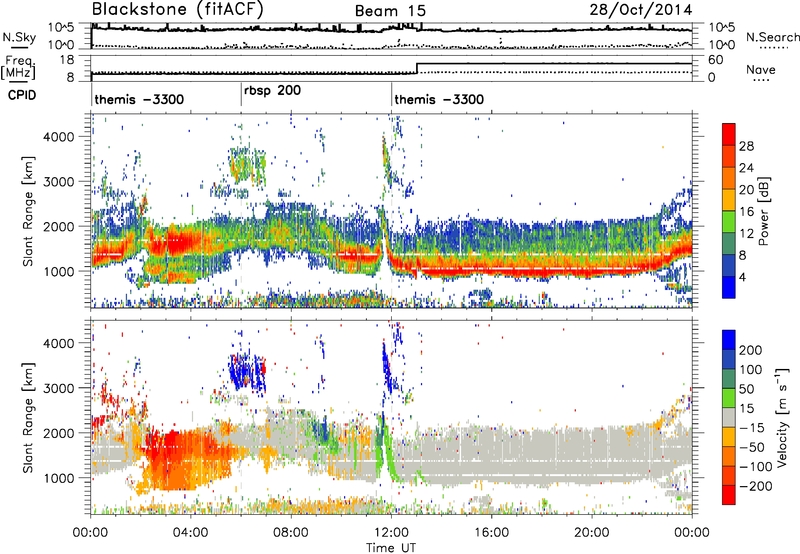800x554 pixels.
Task: Click the 18 tick on frequency axis
Action: click(x=67, y=60)
